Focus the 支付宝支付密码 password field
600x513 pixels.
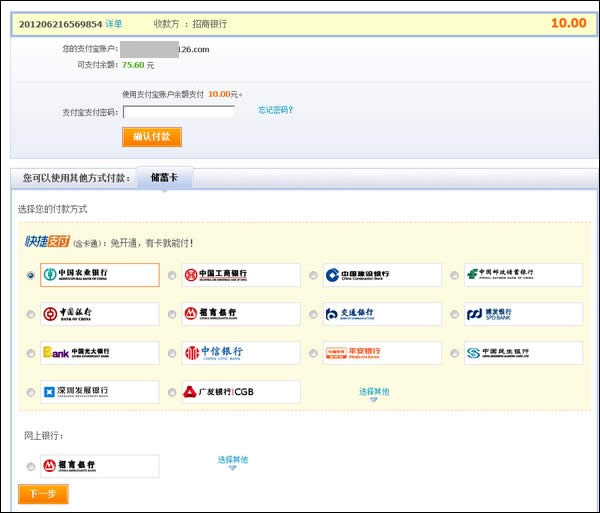(x=178, y=112)
